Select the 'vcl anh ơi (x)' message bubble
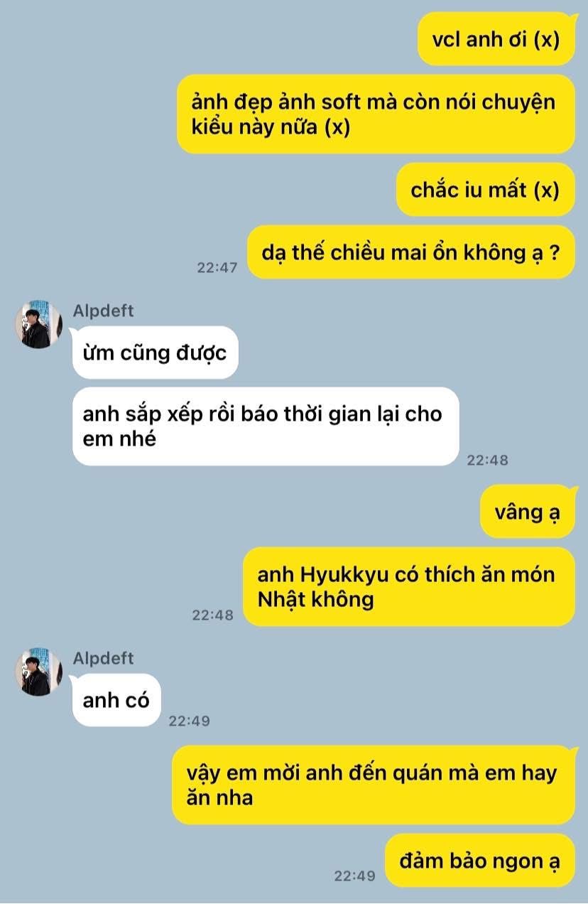 [x=496, y=39]
